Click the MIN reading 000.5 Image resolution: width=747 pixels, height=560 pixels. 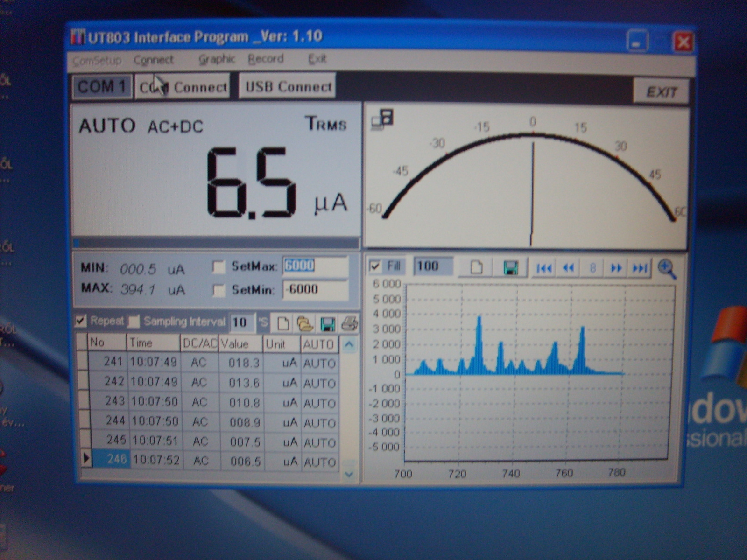138,269
